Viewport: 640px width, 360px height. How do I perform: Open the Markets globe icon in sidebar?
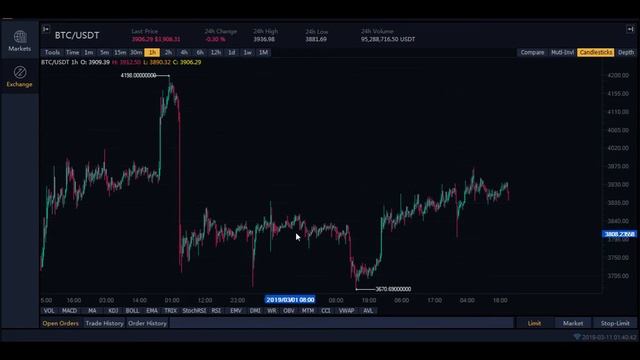pos(20,37)
